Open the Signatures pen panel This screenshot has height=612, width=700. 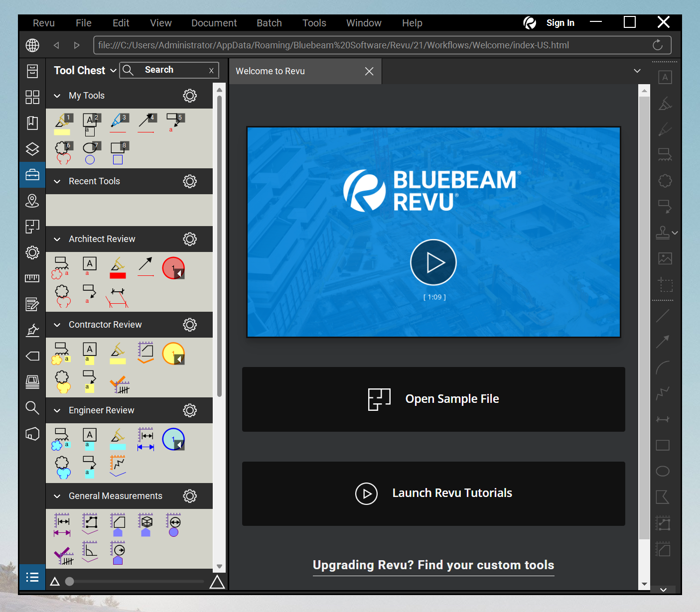(x=32, y=330)
